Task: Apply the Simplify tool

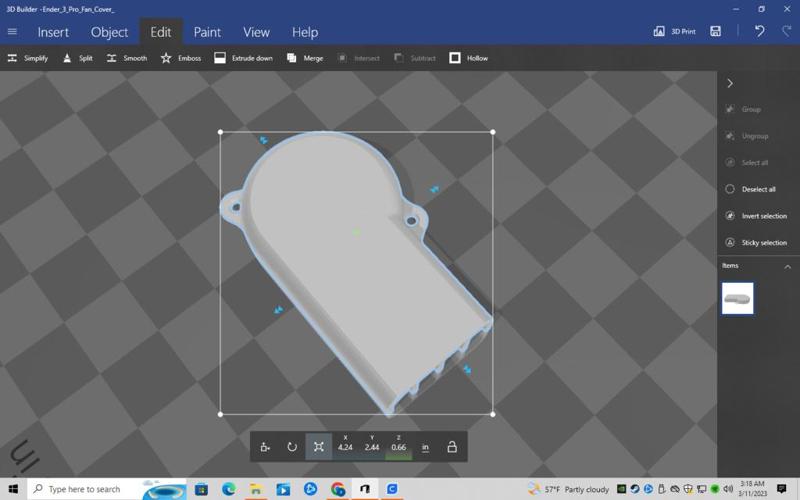Action: pyautogui.click(x=28, y=58)
